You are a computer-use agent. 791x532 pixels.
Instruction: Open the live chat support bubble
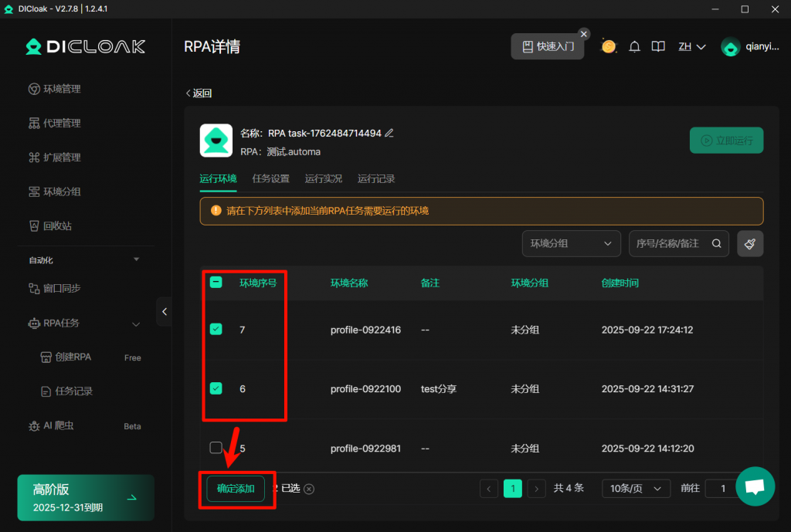pyautogui.click(x=755, y=486)
